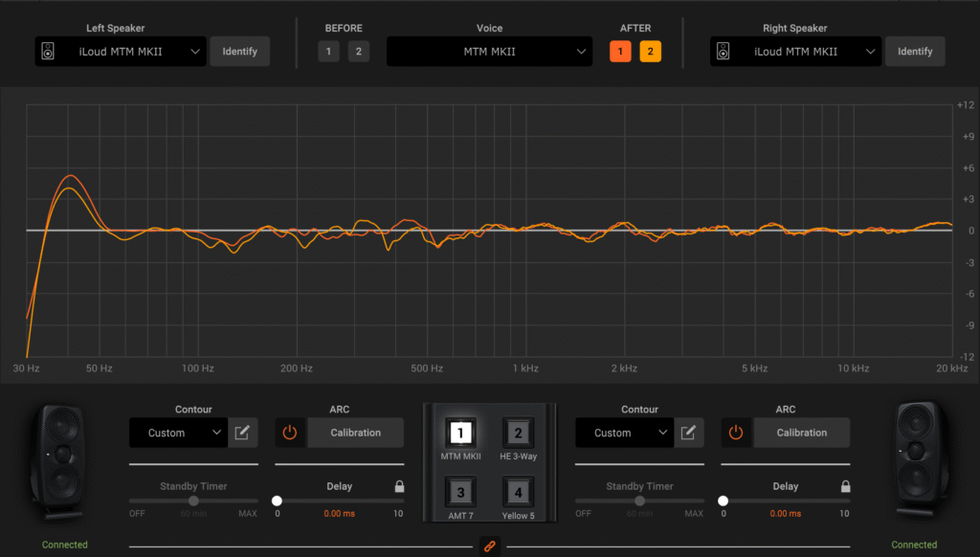Start right speaker ARC Calibration

pyautogui.click(x=802, y=433)
